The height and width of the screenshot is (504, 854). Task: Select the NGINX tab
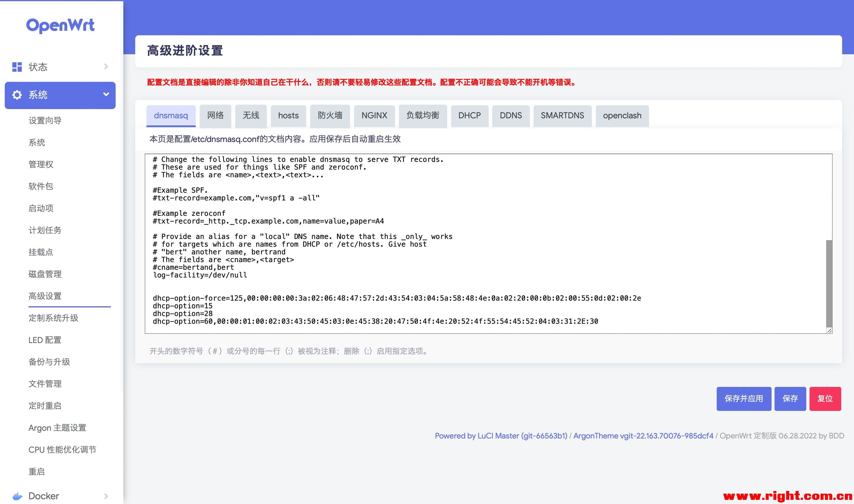pos(374,116)
